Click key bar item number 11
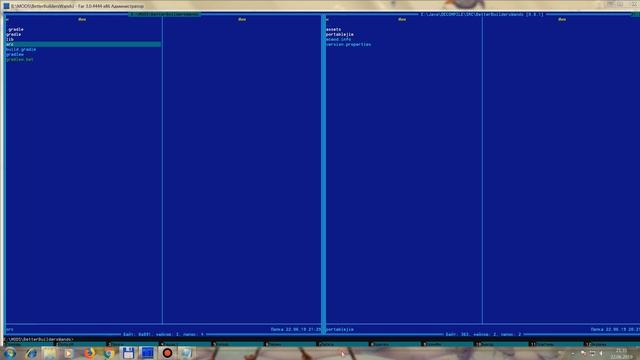The image size is (640, 360). tap(555, 344)
